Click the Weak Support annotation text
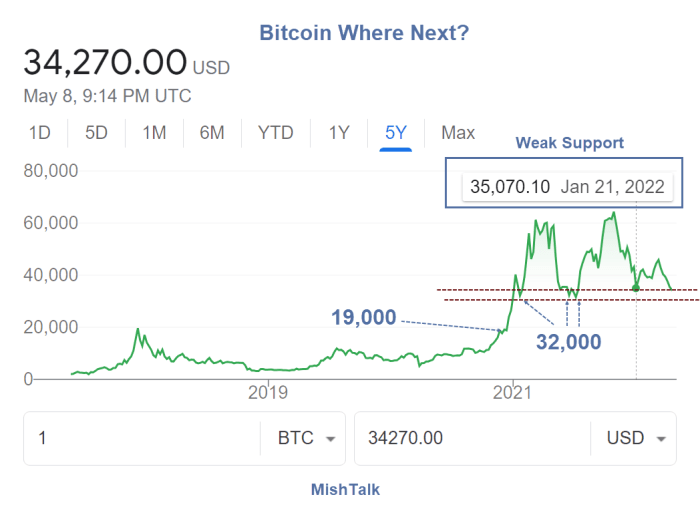 point(569,143)
